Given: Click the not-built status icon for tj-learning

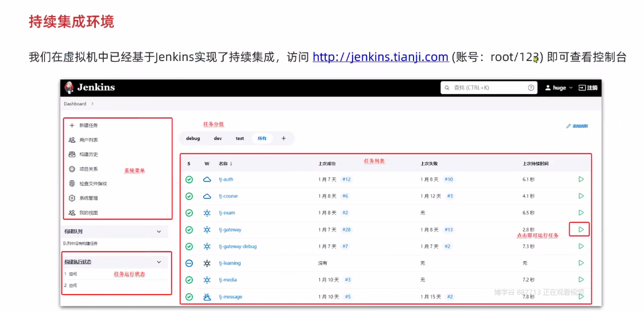Looking at the screenshot, I should pyautogui.click(x=189, y=263).
